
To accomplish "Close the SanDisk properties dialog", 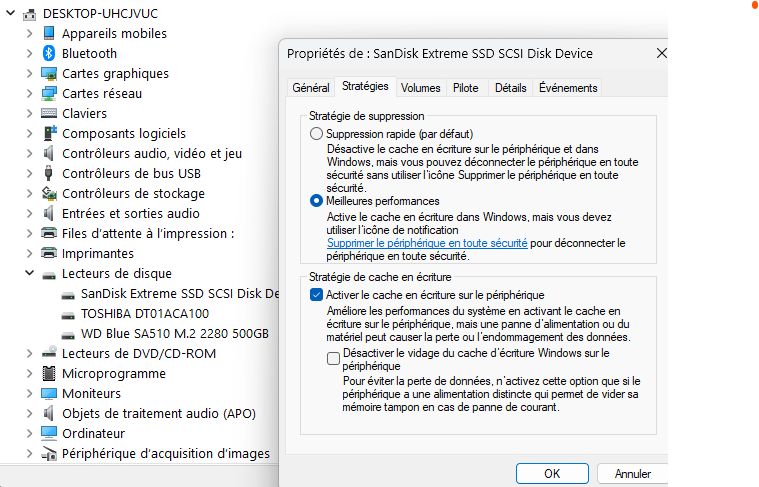I will [x=661, y=53].
